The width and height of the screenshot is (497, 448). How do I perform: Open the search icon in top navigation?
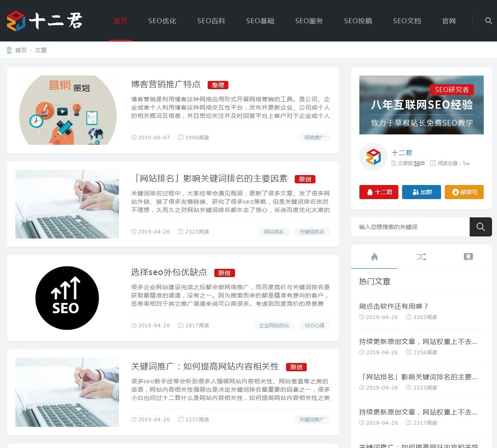click(488, 21)
